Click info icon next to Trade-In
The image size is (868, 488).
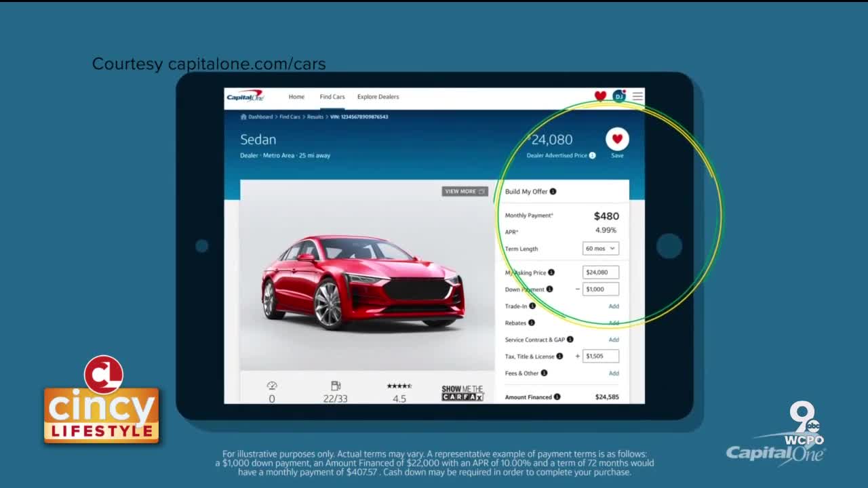(532, 306)
